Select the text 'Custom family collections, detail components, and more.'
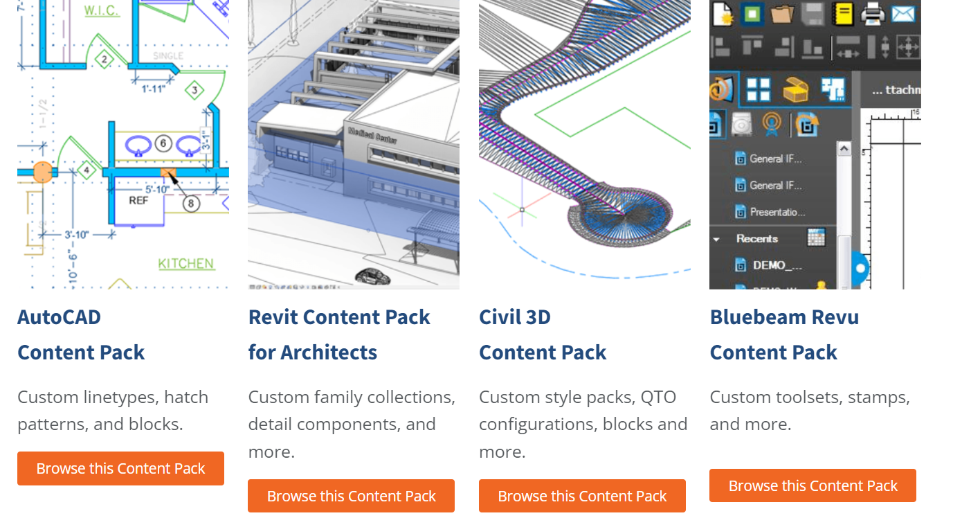Image resolution: width=980 pixels, height=518 pixels. (352, 425)
